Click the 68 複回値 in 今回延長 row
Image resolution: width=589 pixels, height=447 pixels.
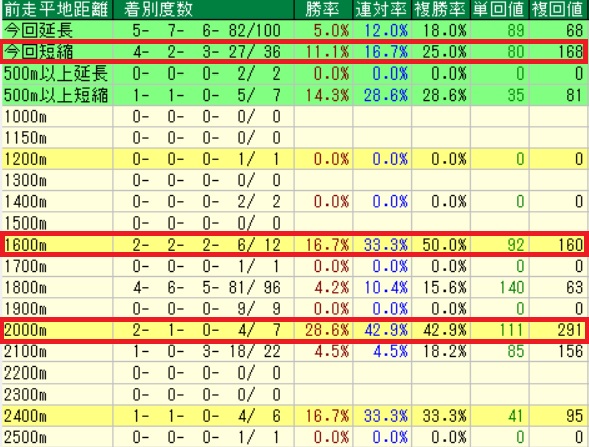(x=574, y=30)
